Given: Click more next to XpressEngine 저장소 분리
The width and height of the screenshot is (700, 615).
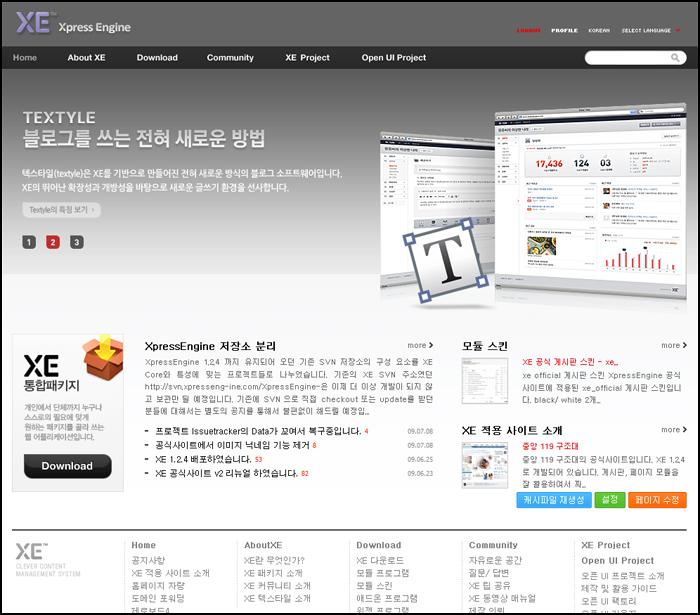Looking at the screenshot, I should (420, 345).
